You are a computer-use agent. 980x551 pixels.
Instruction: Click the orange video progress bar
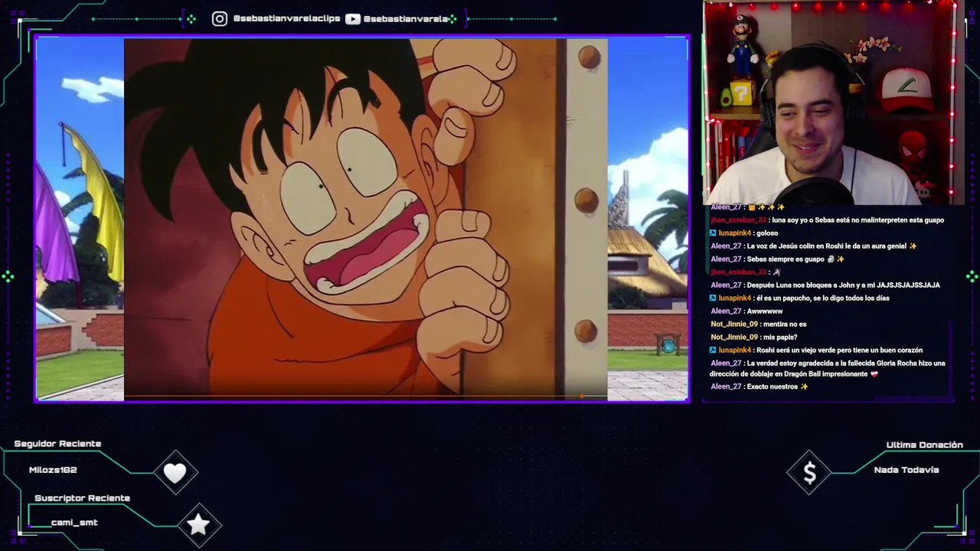353,397
